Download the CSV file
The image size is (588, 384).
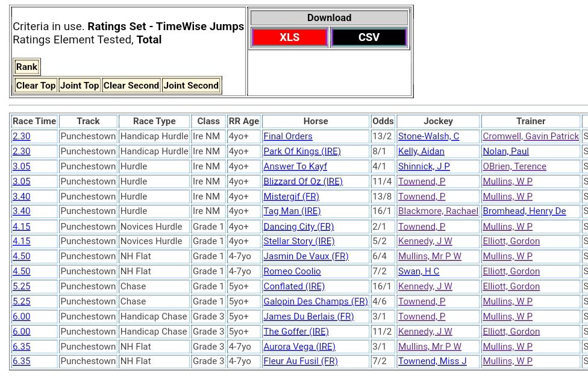369,37
